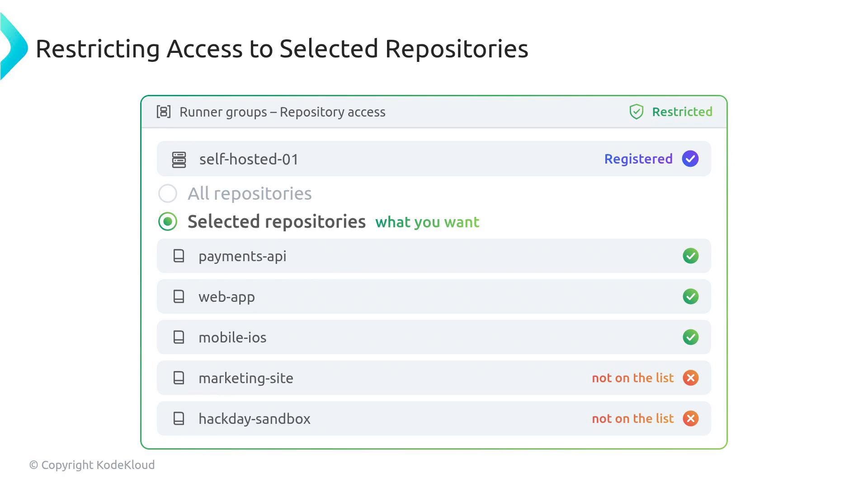This screenshot has height=488, width=868.
Task: Click the 'All repositories' label text
Action: [250, 193]
